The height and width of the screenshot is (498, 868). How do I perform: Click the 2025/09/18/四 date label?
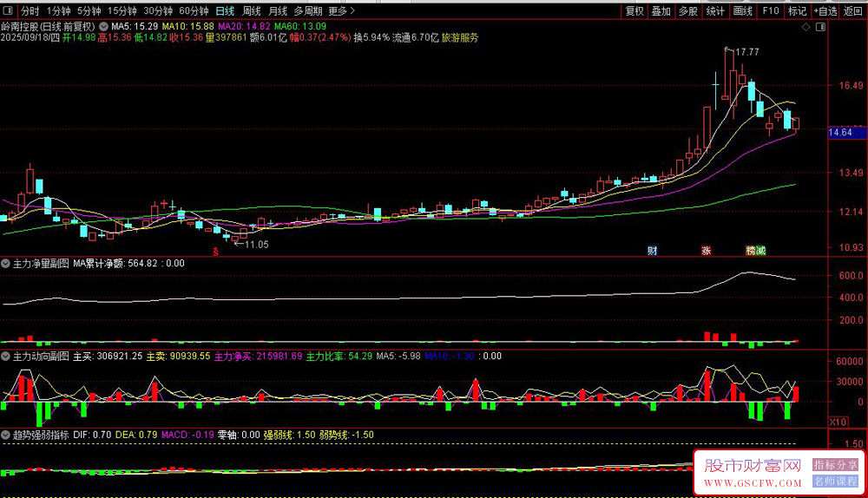tap(30, 37)
